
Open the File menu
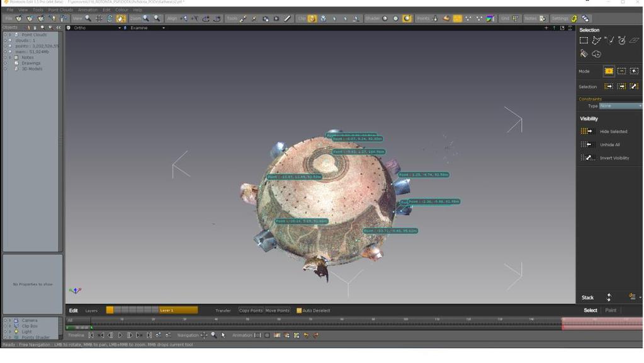click(10, 10)
